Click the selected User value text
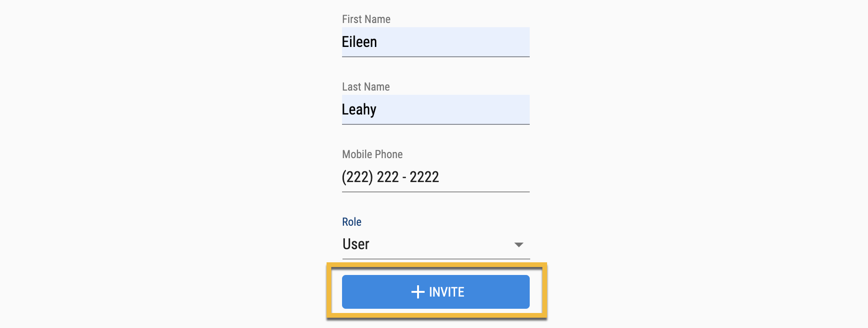Screen dimensions: 868x328 pyautogui.click(x=356, y=244)
